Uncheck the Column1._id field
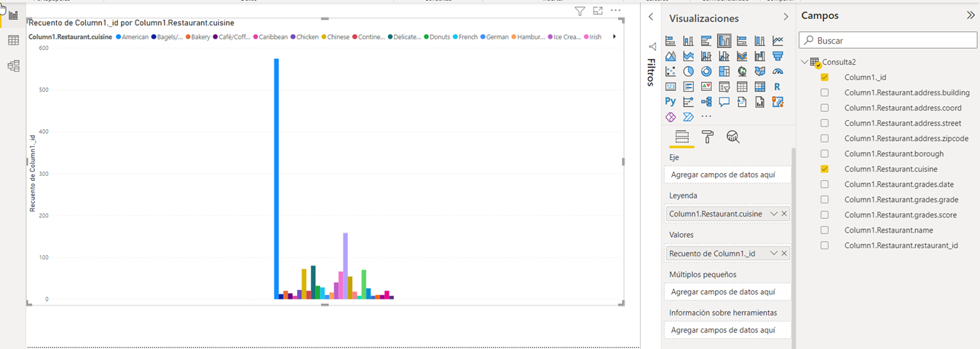Screen dimensions: 980x349 click(x=825, y=77)
